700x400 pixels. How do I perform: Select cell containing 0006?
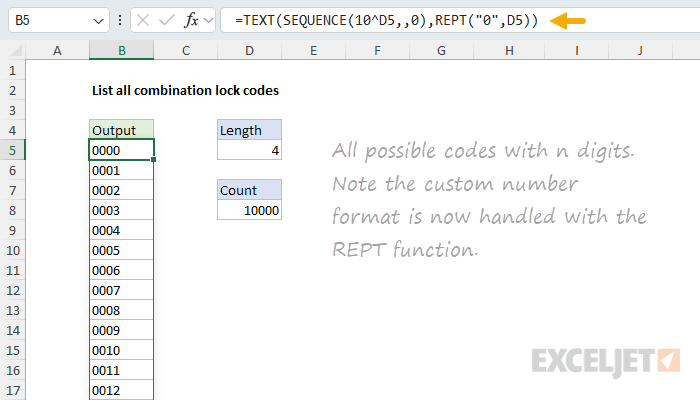coord(121,271)
